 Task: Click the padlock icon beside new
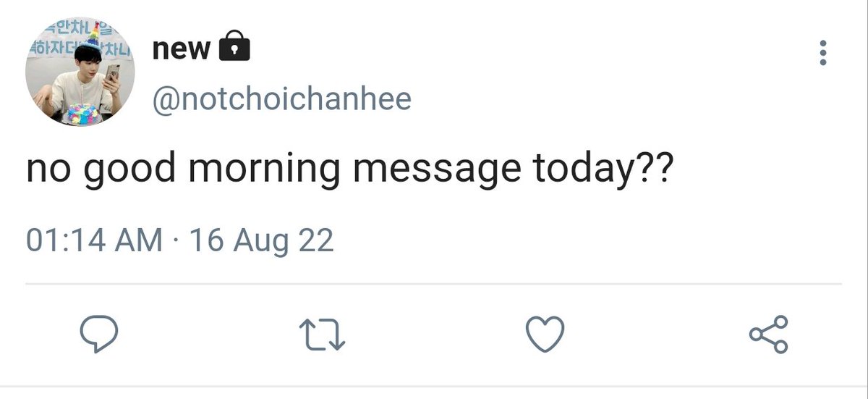click(x=234, y=48)
